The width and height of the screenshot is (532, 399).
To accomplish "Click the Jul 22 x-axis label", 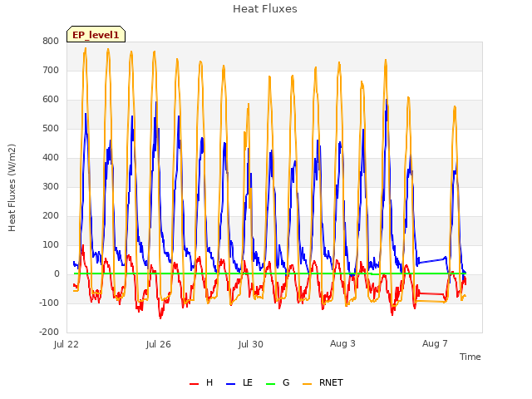I will (x=66, y=344).
